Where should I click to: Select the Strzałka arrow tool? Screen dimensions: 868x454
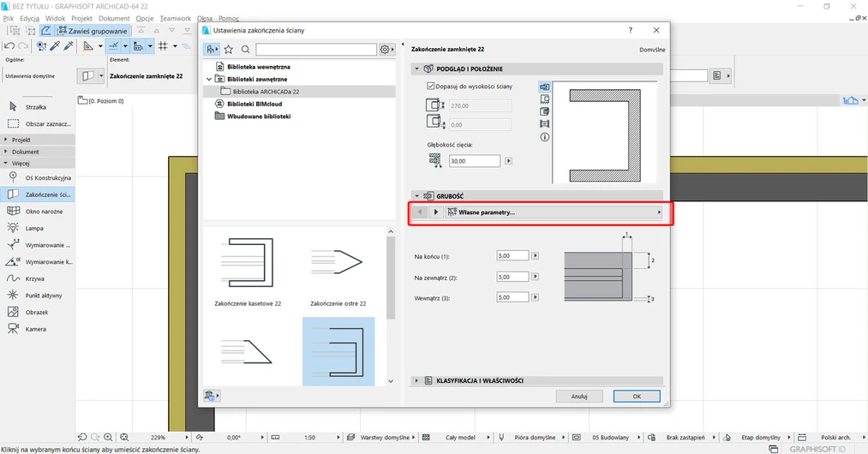tap(37, 107)
